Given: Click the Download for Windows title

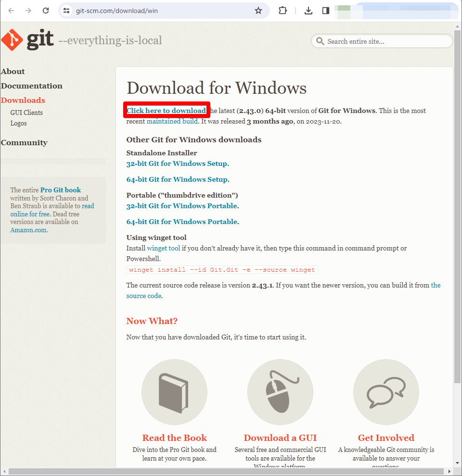Looking at the screenshot, I should click(217, 88).
